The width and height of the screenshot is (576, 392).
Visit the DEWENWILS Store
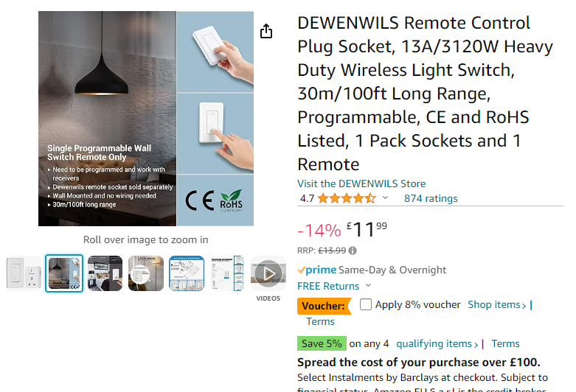(x=361, y=183)
